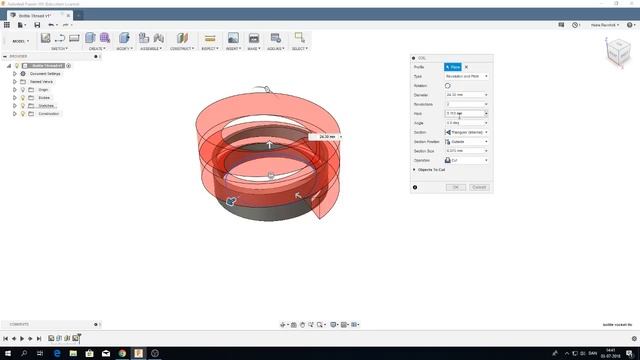This screenshot has height=360, width=640.
Task: Click the Zoom window icon
Action: click(x=320, y=325)
